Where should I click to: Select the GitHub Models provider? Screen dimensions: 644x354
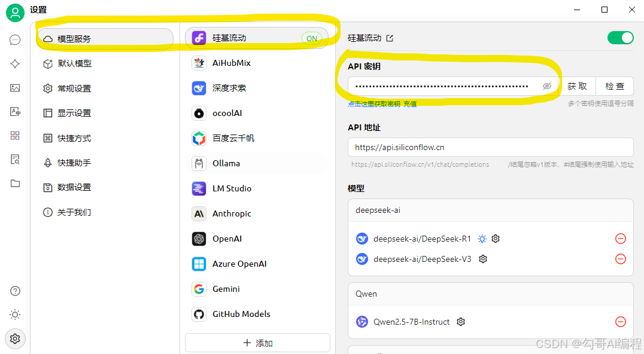[257, 314]
